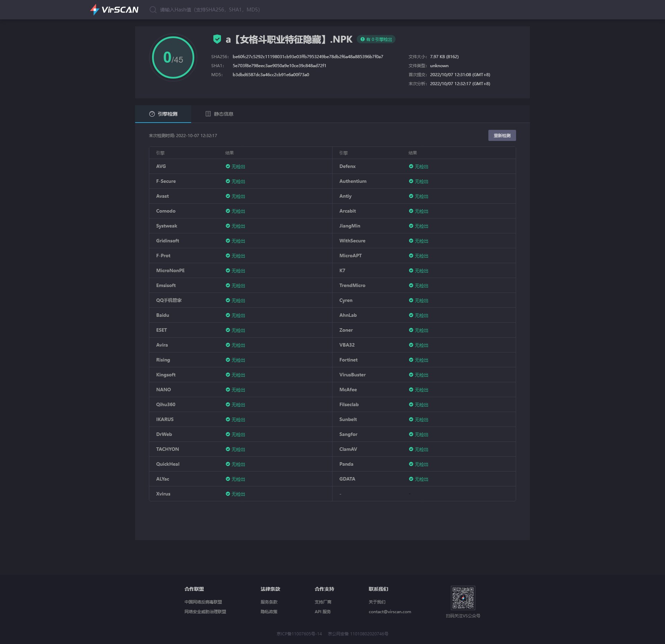Image resolution: width=665 pixels, height=644 pixels.
Task: Click the Sangfor engine name
Action: point(348,434)
